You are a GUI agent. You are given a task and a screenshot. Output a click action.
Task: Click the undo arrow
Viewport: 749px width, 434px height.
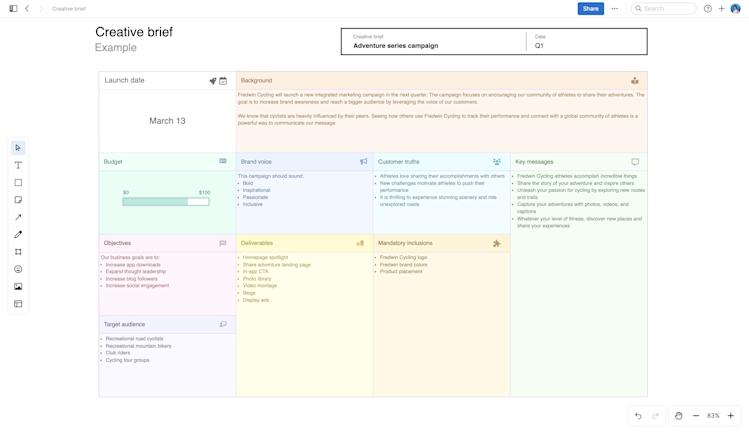click(x=638, y=416)
